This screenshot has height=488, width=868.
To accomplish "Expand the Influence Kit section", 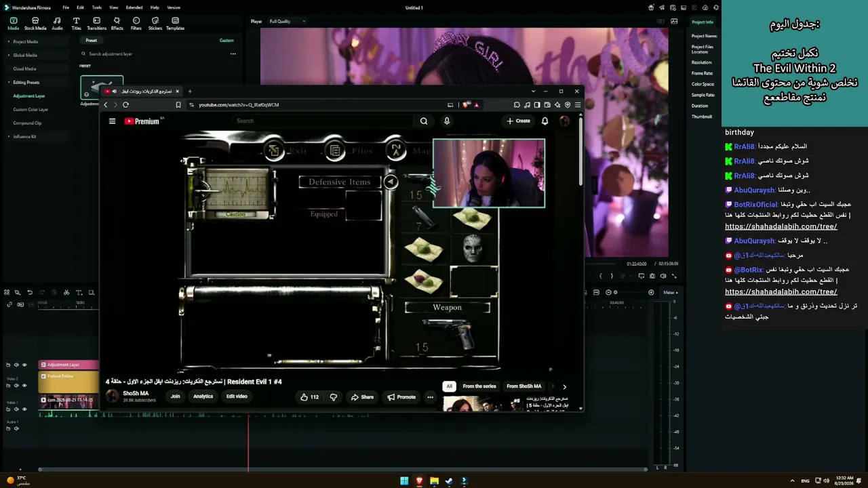I will point(9,137).
